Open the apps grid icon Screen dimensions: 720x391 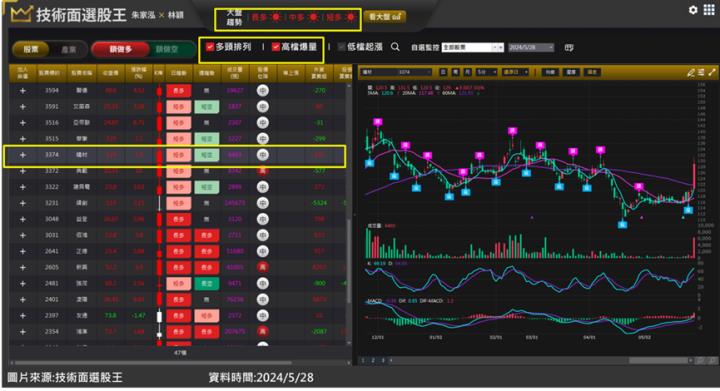tap(709, 10)
